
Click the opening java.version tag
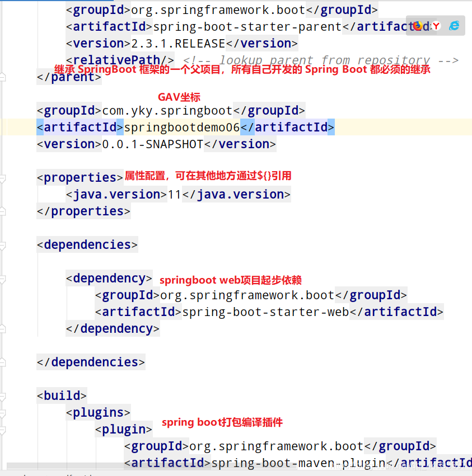tap(116, 195)
